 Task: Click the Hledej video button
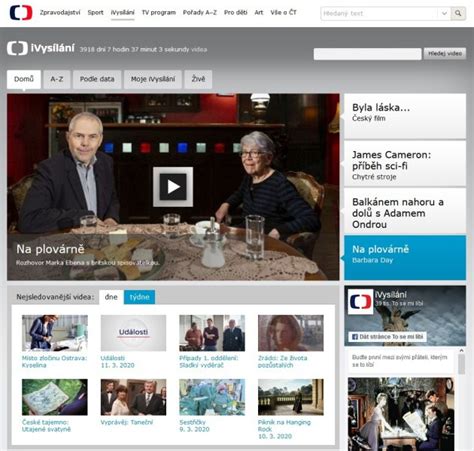click(445, 54)
